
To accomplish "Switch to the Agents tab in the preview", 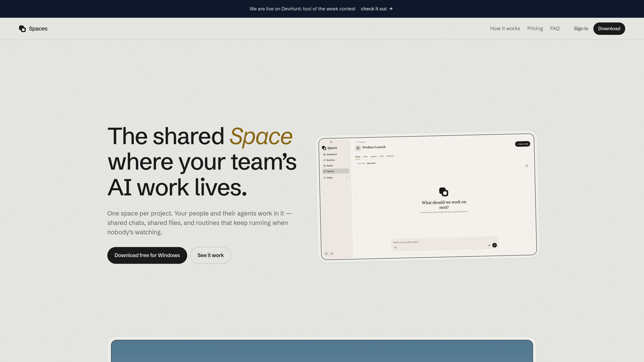I will 374,156.
